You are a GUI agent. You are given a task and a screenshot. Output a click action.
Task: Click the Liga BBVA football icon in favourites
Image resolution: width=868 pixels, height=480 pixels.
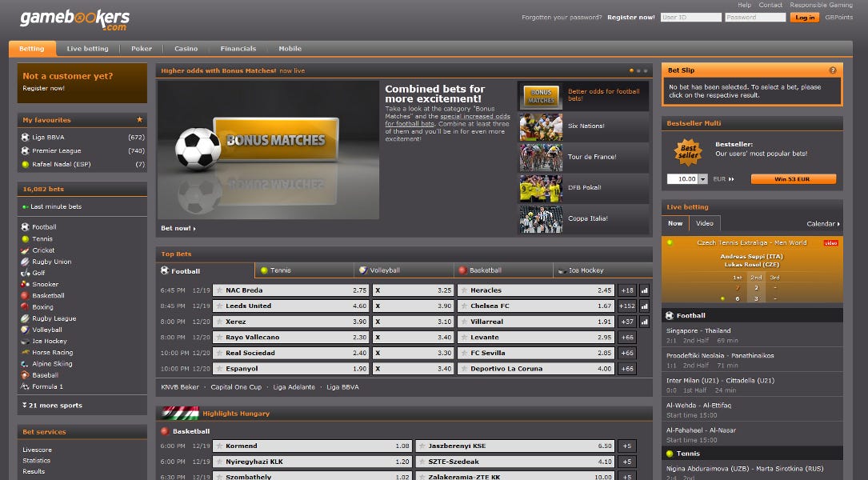pos(25,137)
